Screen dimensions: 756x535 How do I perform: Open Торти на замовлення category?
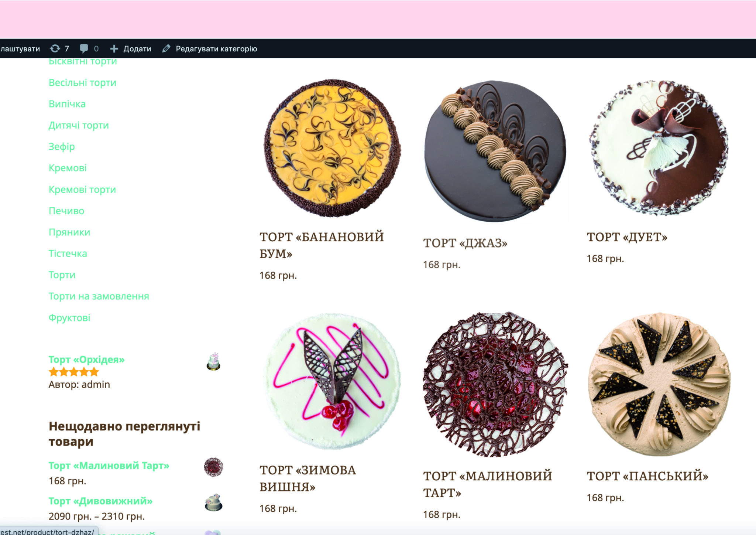tap(99, 296)
